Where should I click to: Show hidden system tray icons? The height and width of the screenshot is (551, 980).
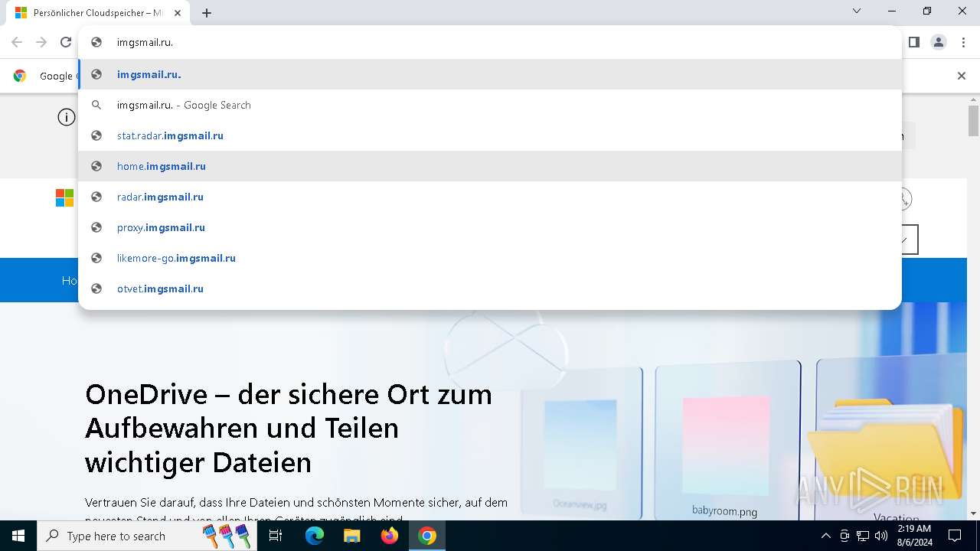click(825, 536)
